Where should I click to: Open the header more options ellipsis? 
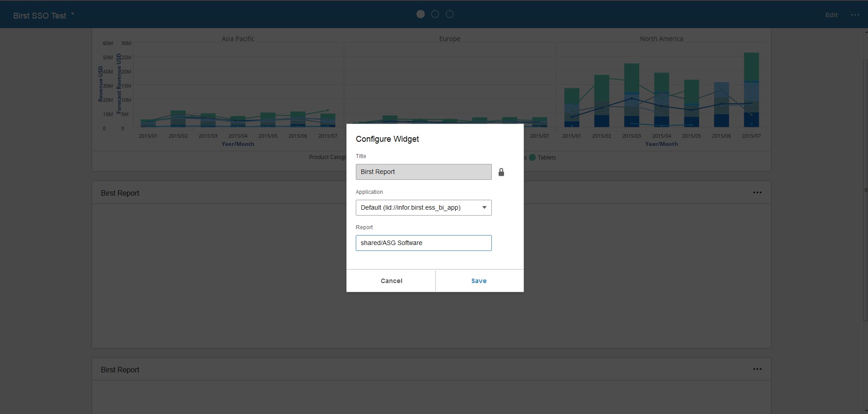point(855,15)
